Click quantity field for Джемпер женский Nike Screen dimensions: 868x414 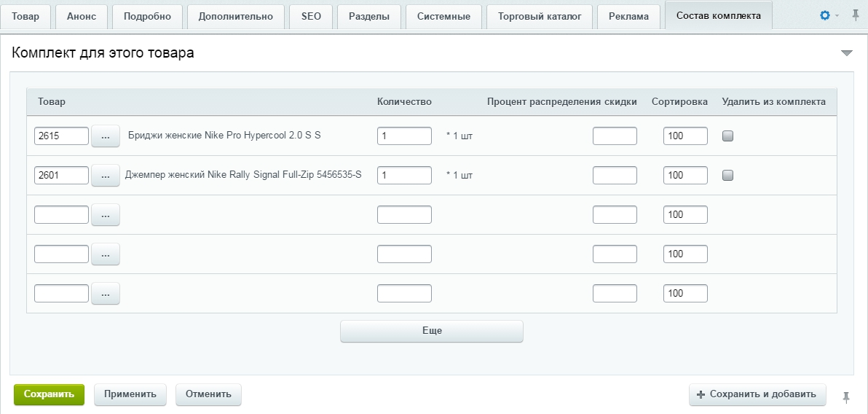404,175
